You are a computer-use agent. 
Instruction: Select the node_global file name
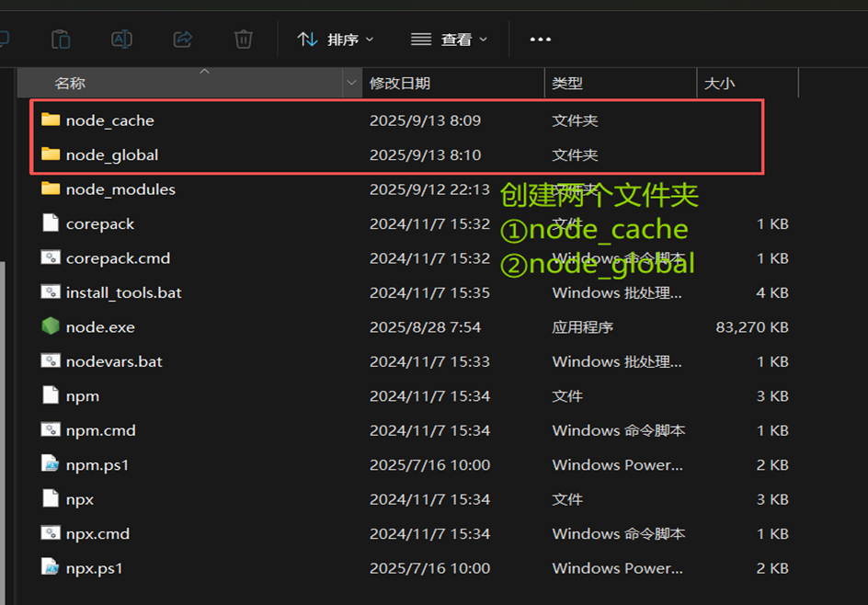pos(112,155)
